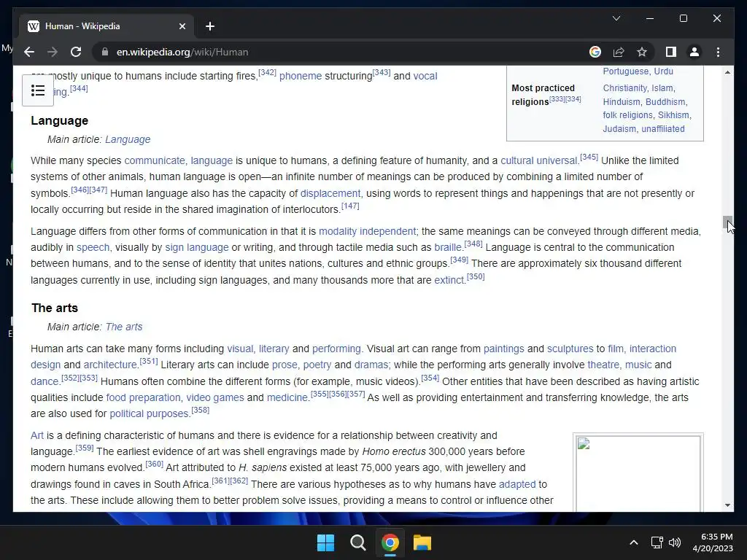
Task: Open the Windows Start menu
Action: (x=326, y=542)
